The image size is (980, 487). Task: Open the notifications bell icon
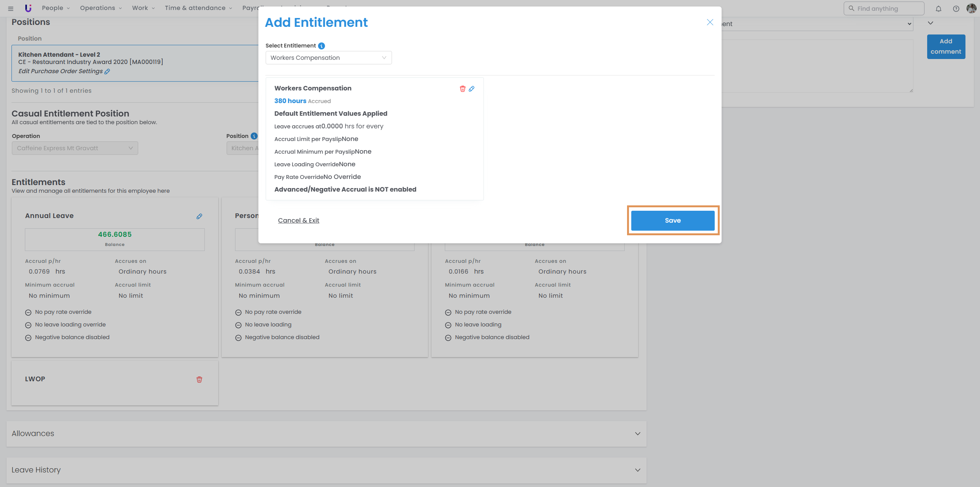click(938, 8)
